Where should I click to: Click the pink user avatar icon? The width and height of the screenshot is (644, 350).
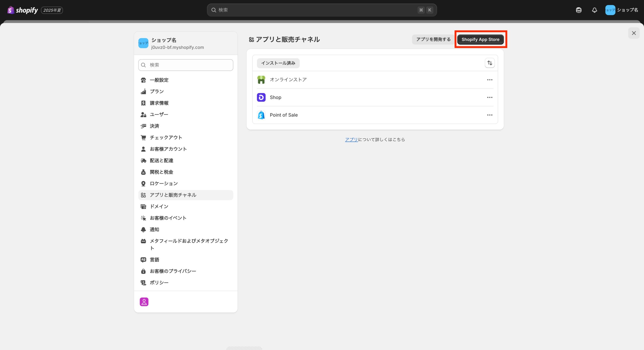pos(144,302)
